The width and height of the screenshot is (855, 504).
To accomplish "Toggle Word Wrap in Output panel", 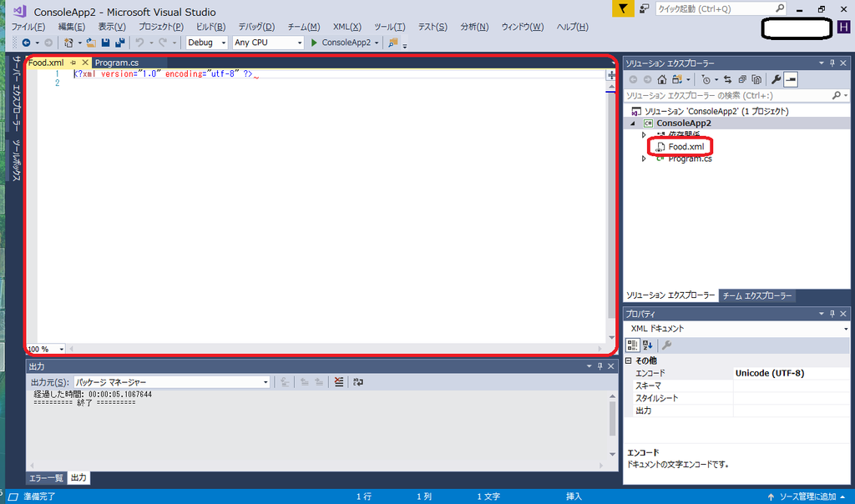I will (x=357, y=382).
